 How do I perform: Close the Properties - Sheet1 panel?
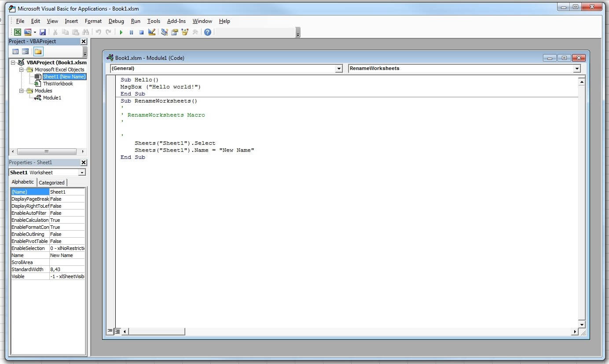(84, 162)
